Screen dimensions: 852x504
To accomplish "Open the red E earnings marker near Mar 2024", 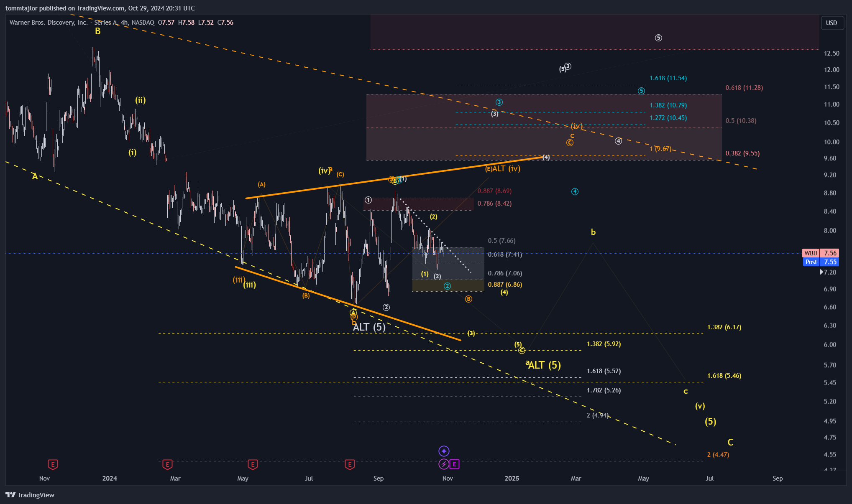I will (167, 464).
